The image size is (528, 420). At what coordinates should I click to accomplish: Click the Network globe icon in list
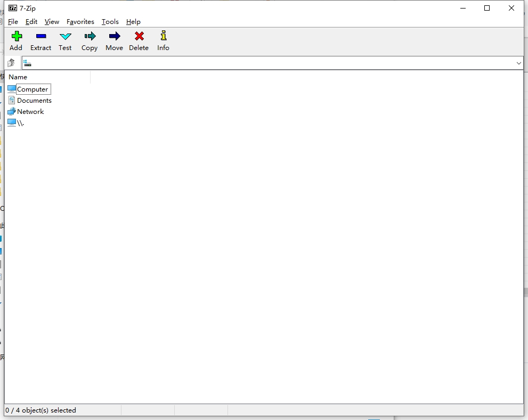pyautogui.click(x=12, y=111)
